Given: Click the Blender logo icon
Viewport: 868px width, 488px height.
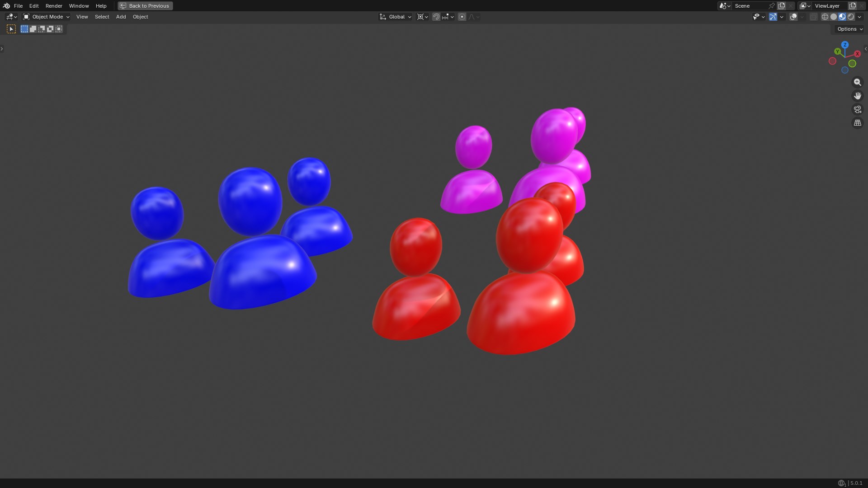Looking at the screenshot, I should point(6,6).
